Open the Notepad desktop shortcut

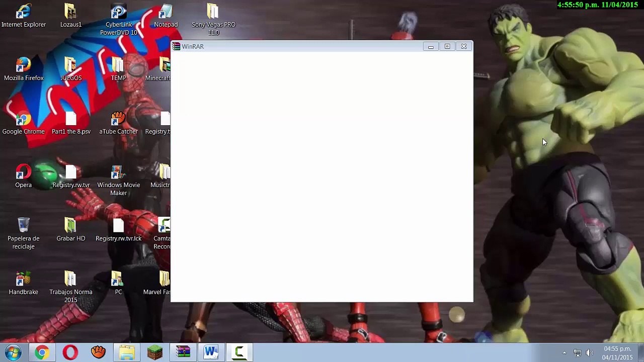click(166, 15)
